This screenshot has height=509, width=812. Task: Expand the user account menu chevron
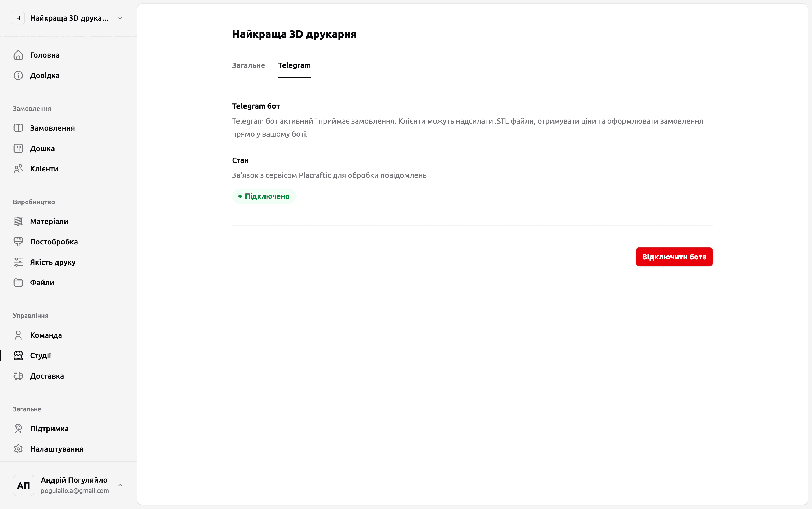click(120, 485)
